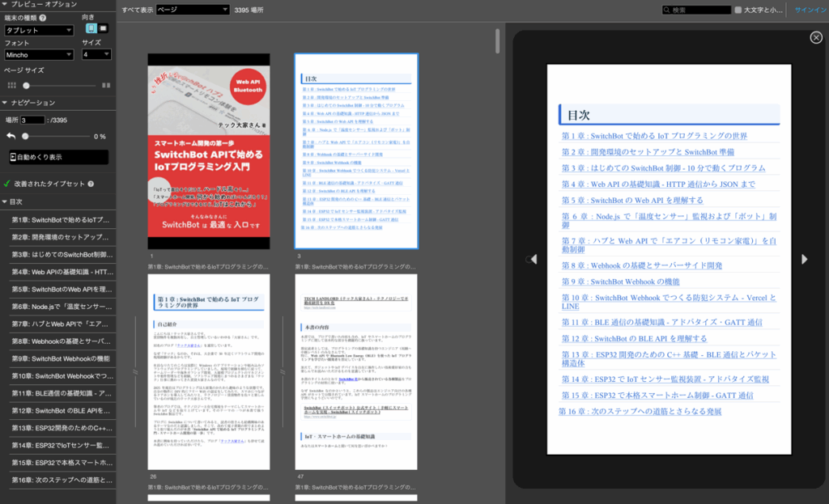The height and width of the screenshot is (504, 829).
Task: Select the 本書の内容 page thumbnail numbered 47
Action: point(356,372)
